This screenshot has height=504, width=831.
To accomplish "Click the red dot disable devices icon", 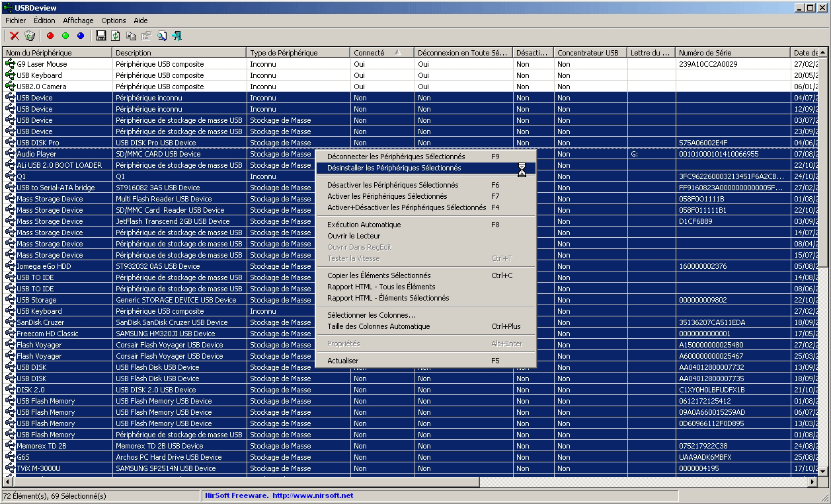I will (50, 36).
